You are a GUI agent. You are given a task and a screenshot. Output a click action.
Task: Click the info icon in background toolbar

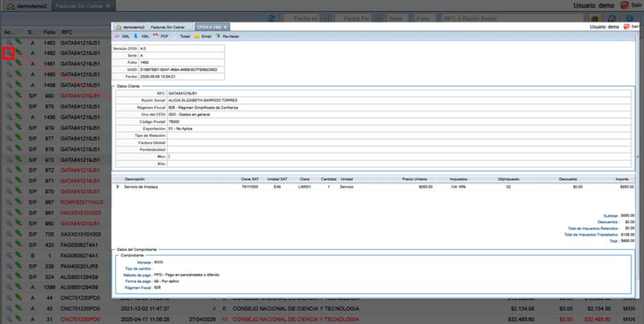(630, 19)
